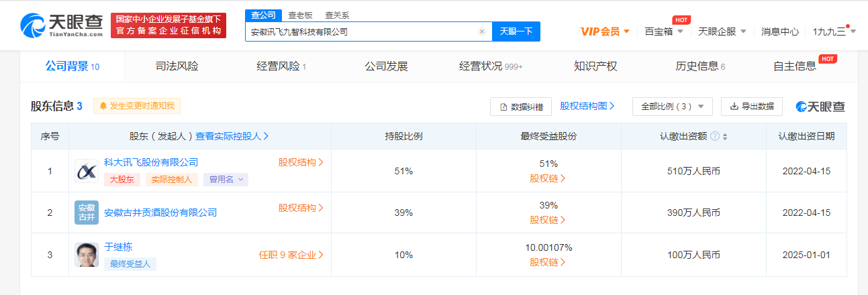Click the 天眼一下 search button
The width and height of the screenshot is (868, 295).
click(x=516, y=32)
